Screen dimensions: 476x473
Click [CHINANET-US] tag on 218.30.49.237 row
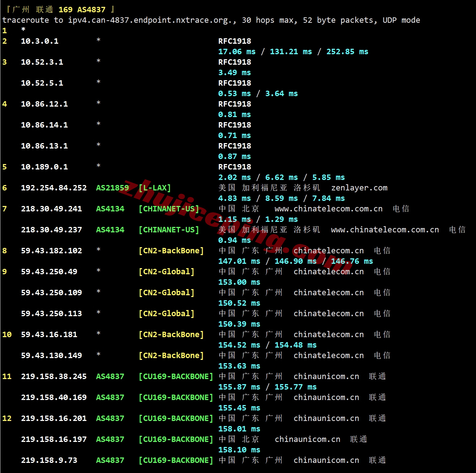pos(169,230)
